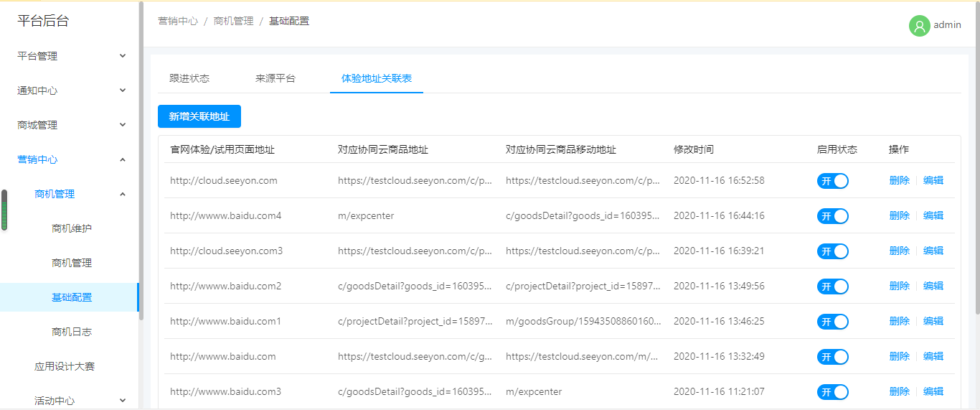
Task: Toggle switch for http://wwww.baidu.com2 row
Action: click(x=833, y=286)
